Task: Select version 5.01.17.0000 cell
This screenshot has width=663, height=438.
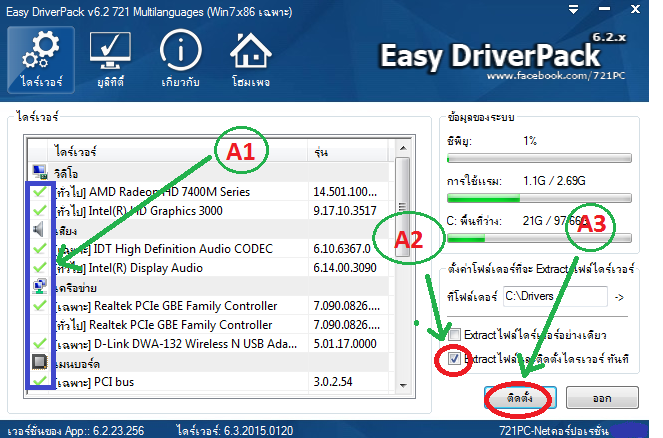Action: click(345, 343)
